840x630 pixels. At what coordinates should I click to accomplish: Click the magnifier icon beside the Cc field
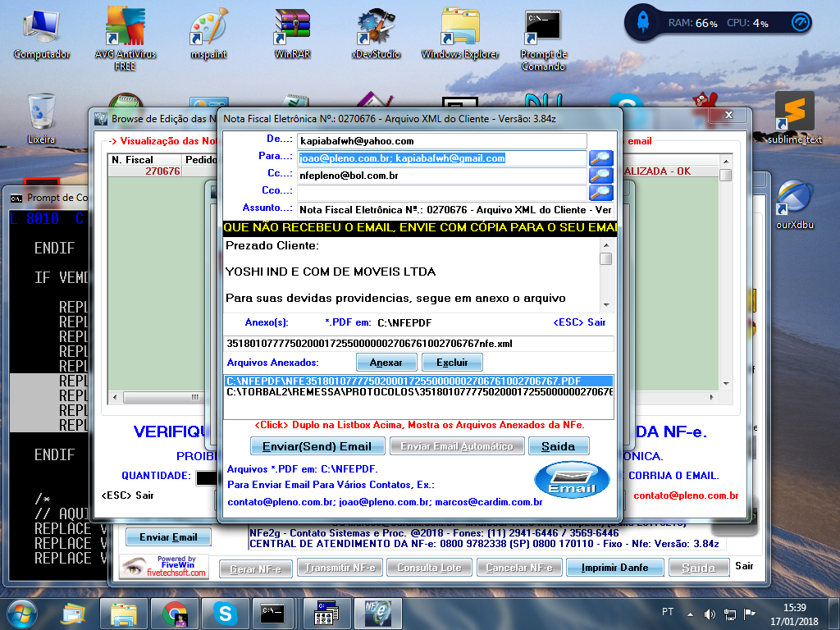click(x=600, y=176)
